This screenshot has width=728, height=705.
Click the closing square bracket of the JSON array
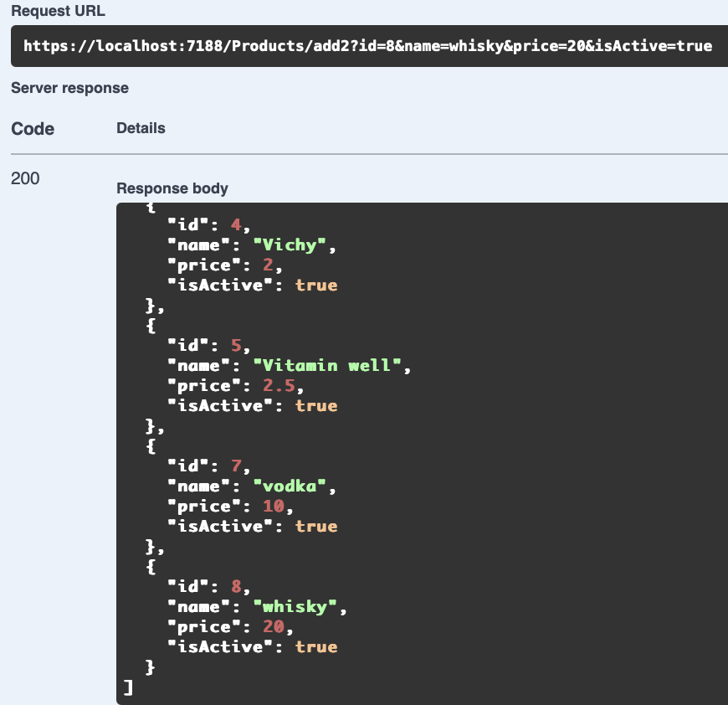pos(129,687)
